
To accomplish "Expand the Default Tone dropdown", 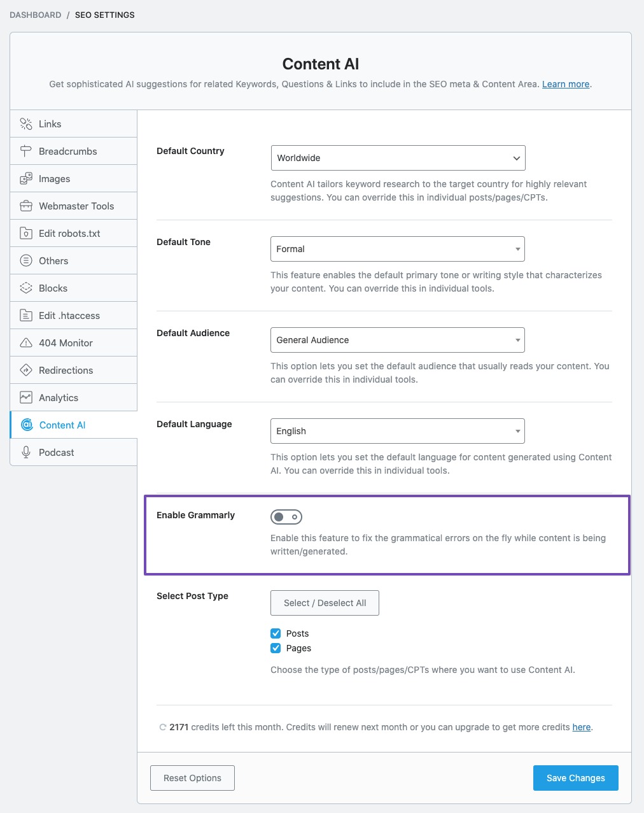I will click(x=398, y=249).
